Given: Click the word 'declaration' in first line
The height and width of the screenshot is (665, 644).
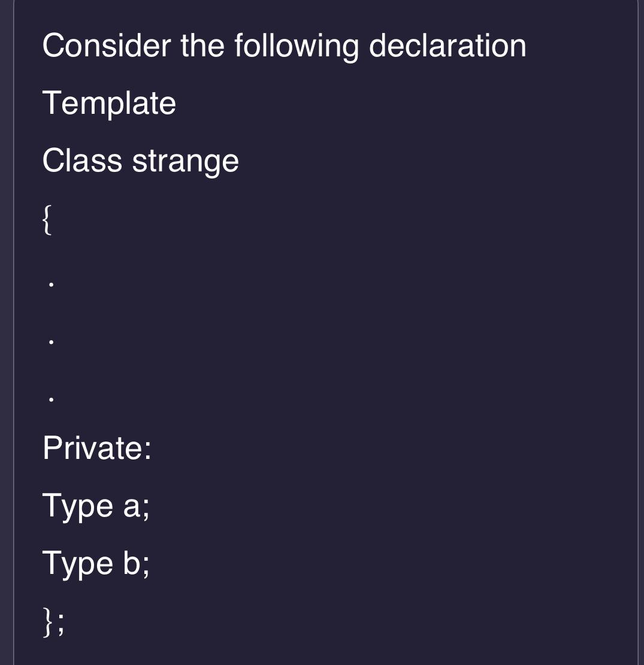Looking at the screenshot, I should pyautogui.click(x=448, y=46).
